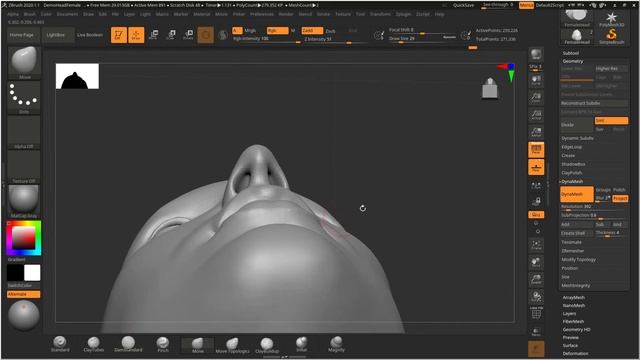Expand the Deformation section
Screen dimensions: 640x360
click(x=576, y=353)
